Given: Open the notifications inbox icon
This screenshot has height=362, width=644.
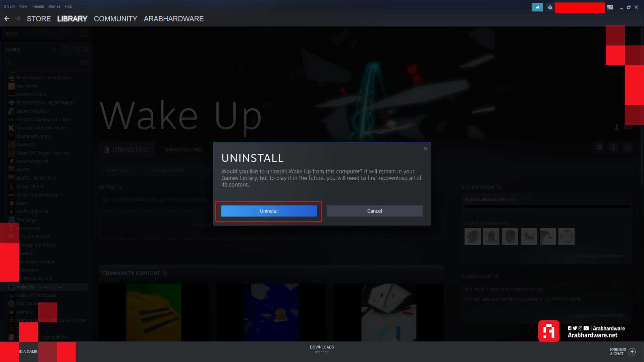Looking at the screenshot, I should click(x=550, y=7).
